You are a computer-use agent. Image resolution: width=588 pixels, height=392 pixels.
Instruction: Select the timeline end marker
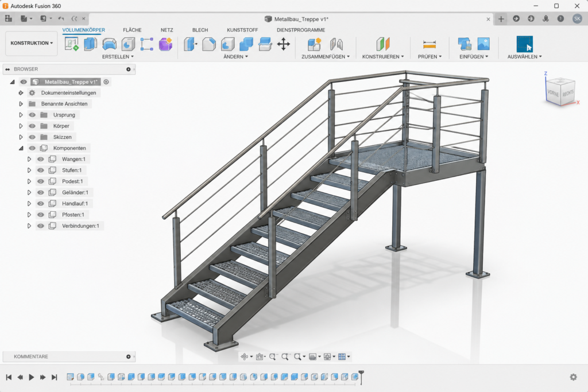coord(361,378)
